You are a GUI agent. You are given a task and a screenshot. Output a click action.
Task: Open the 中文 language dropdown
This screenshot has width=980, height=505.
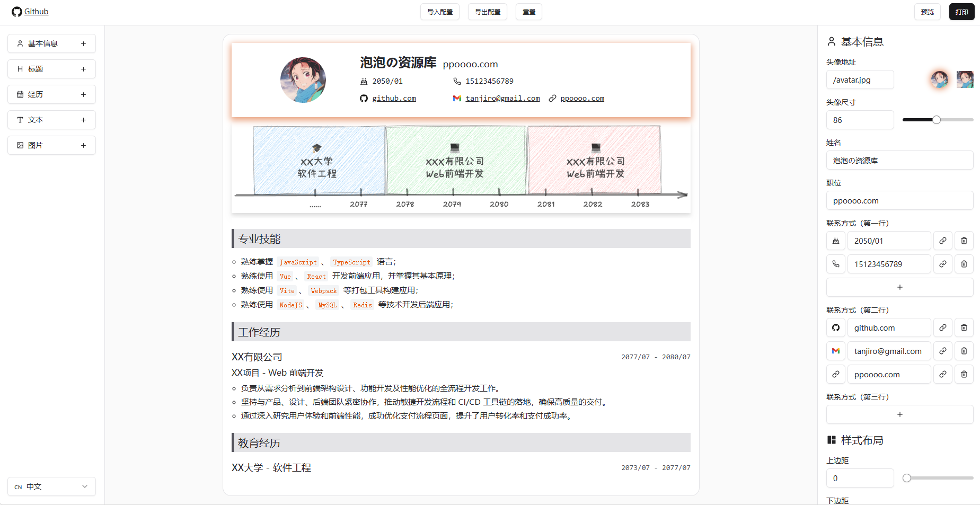[x=51, y=486]
